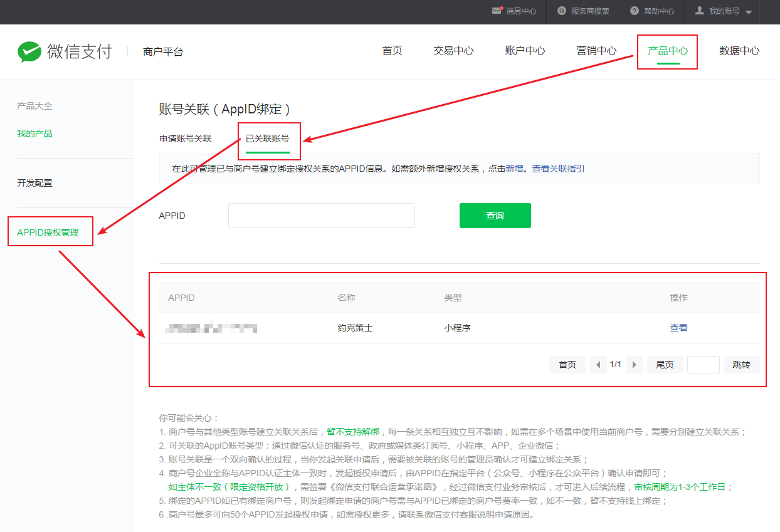This screenshot has width=780, height=532.
Task: Open APPID授权管理 in the sidebar
Action: click(x=48, y=232)
